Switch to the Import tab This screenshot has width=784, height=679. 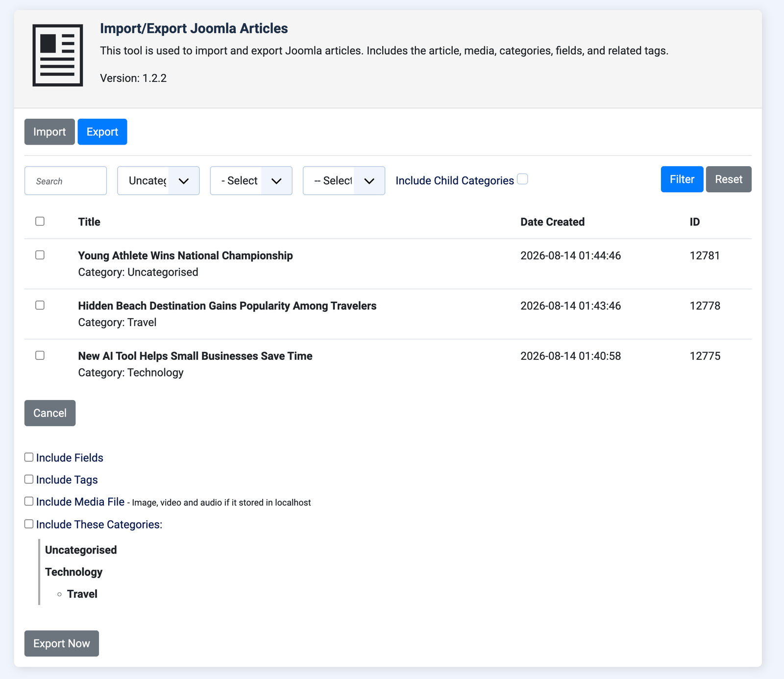click(49, 132)
